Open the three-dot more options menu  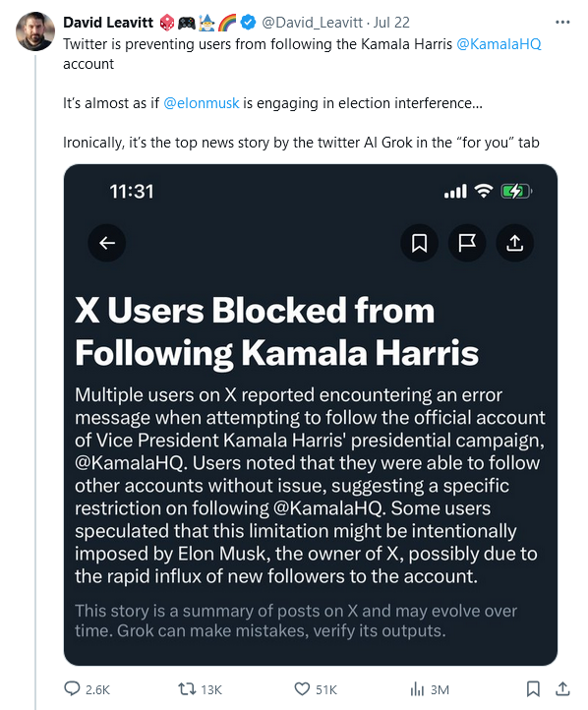(562, 22)
